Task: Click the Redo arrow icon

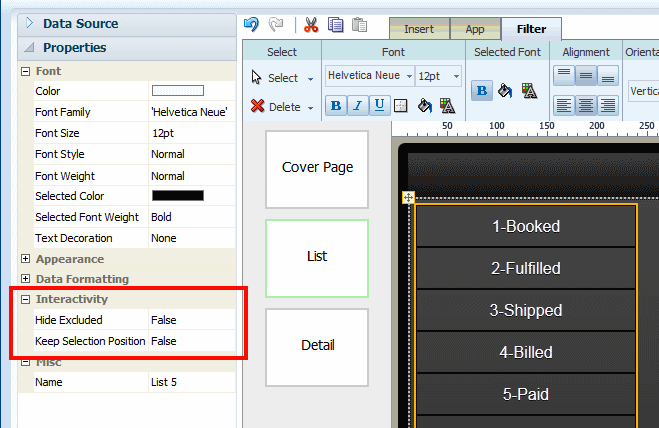Action: coord(276,24)
